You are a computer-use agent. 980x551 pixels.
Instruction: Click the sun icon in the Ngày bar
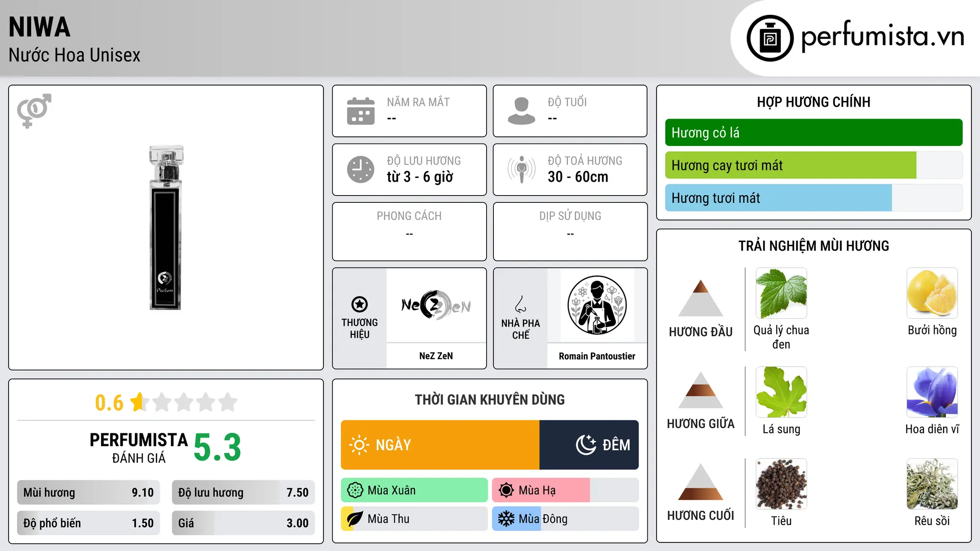click(x=359, y=445)
